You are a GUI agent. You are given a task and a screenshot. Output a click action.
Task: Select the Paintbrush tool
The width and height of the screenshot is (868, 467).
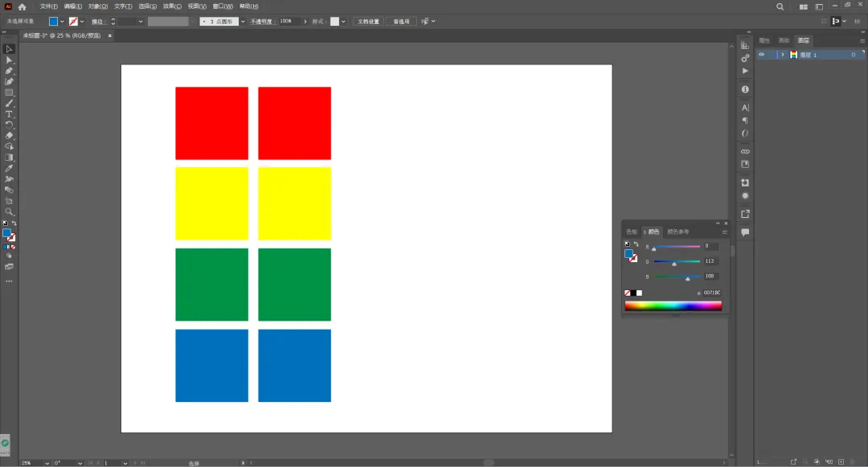click(x=9, y=103)
